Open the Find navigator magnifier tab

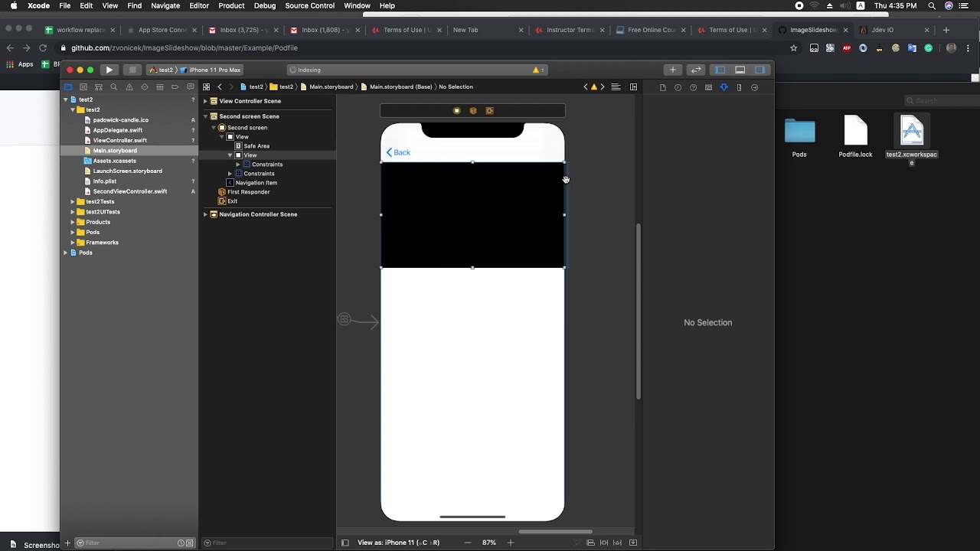[x=113, y=87]
